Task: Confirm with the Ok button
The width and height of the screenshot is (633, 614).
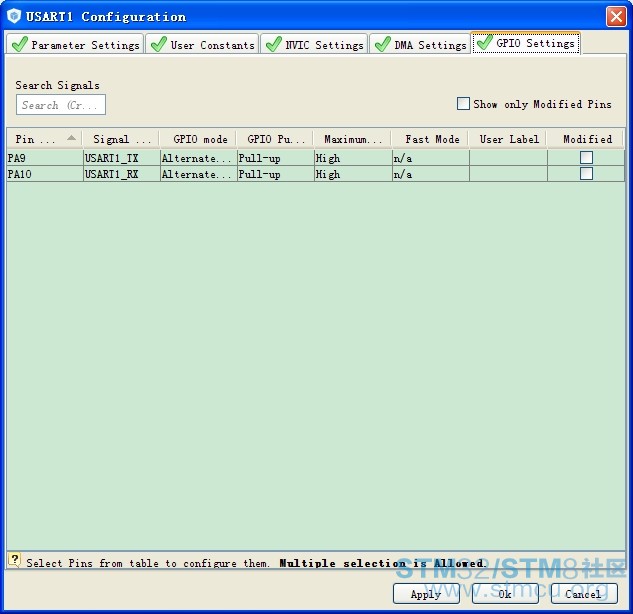Action: (505, 593)
